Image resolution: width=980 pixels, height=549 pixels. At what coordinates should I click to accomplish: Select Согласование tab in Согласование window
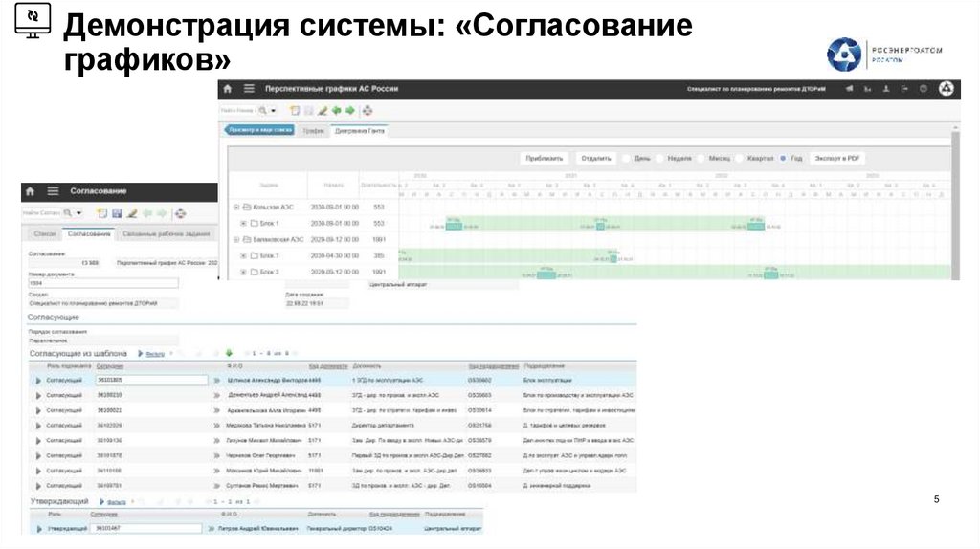pos(89,233)
